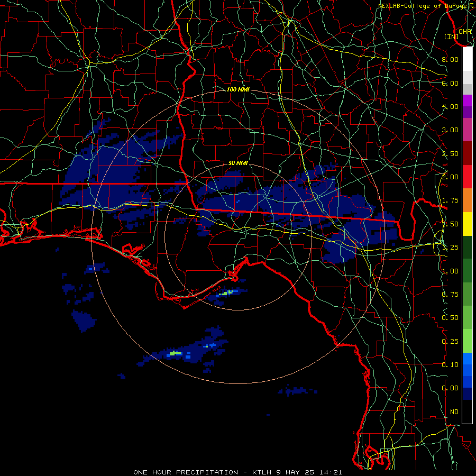Click the OHR product label

click(465, 32)
